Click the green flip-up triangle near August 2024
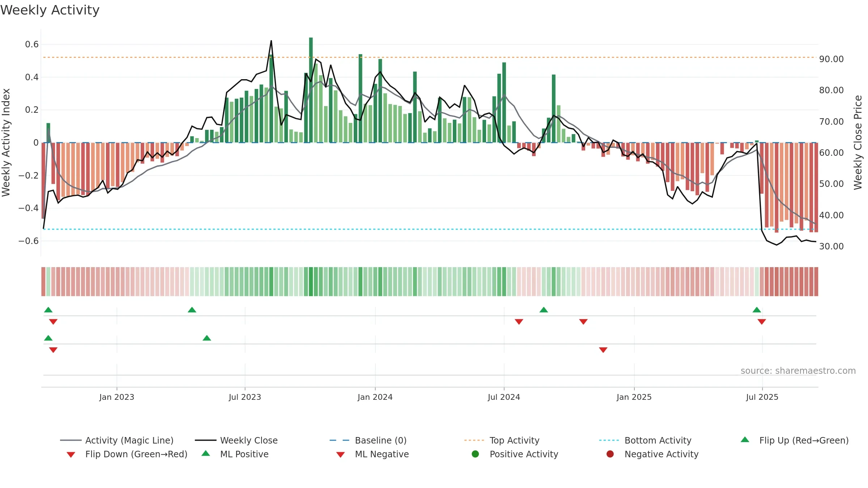 [x=544, y=310]
